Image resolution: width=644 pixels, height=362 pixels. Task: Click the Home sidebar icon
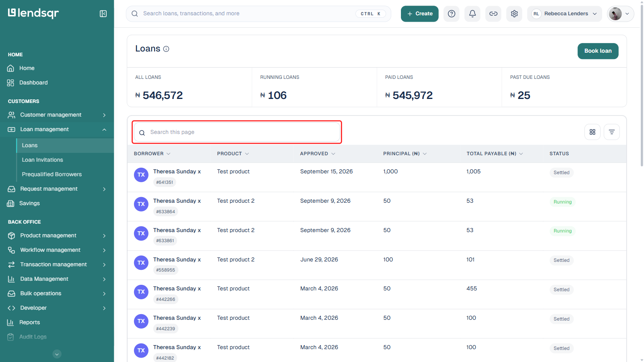[x=11, y=68]
